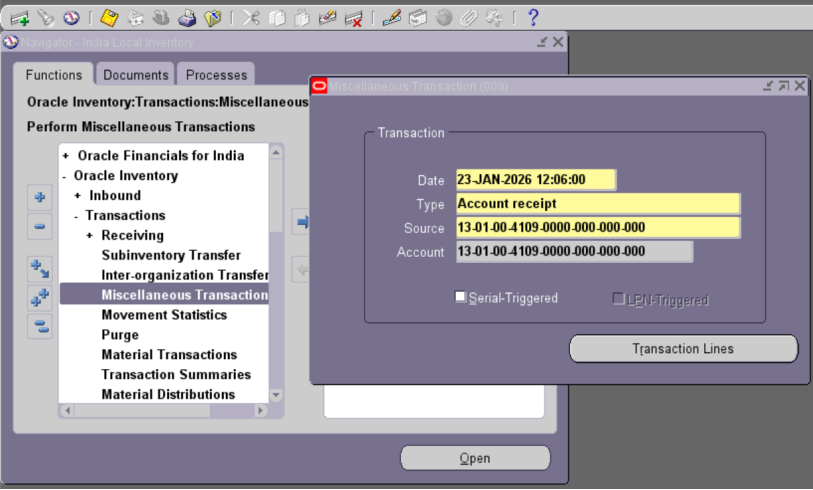This screenshot has width=813, height=490.
Task: Click the Paste clipboard icon
Action: coord(302,19)
